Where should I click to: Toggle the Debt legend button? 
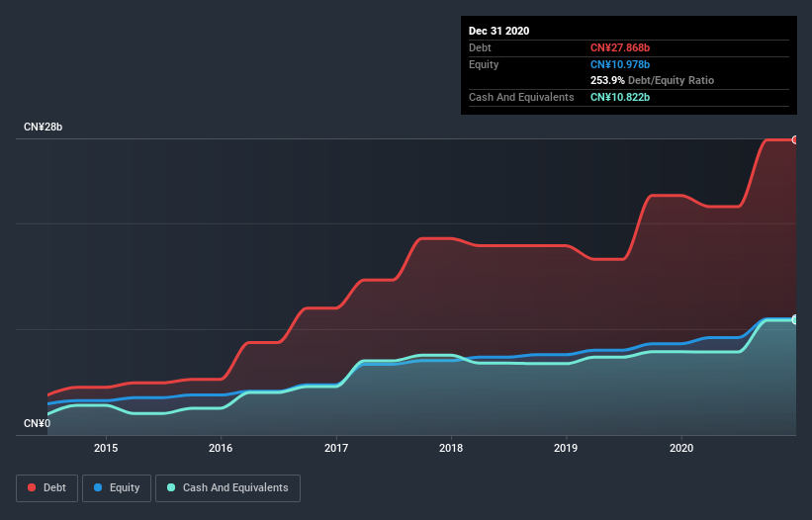pyautogui.click(x=47, y=488)
